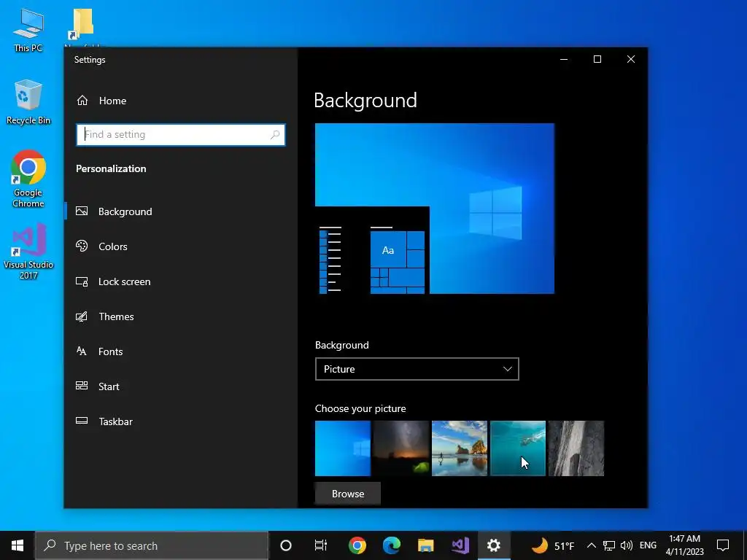
Task: Select Google Chrome desktop shortcut
Action: (x=28, y=179)
